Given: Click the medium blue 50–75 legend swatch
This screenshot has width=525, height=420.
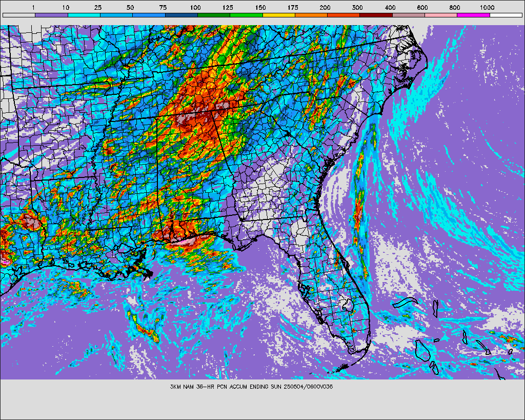Looking at the screenshot, I should [149, 15].
